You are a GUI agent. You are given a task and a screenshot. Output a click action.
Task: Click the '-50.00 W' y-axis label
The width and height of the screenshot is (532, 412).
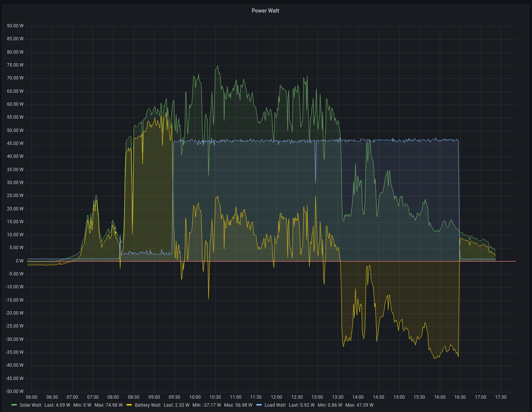coord(14,391)
